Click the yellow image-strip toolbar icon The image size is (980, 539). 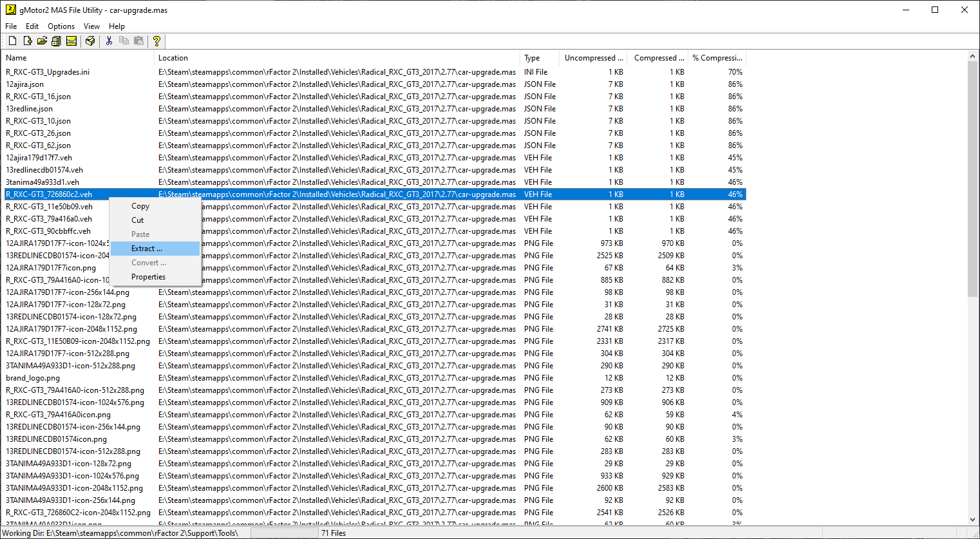click(x=71, y=41)
